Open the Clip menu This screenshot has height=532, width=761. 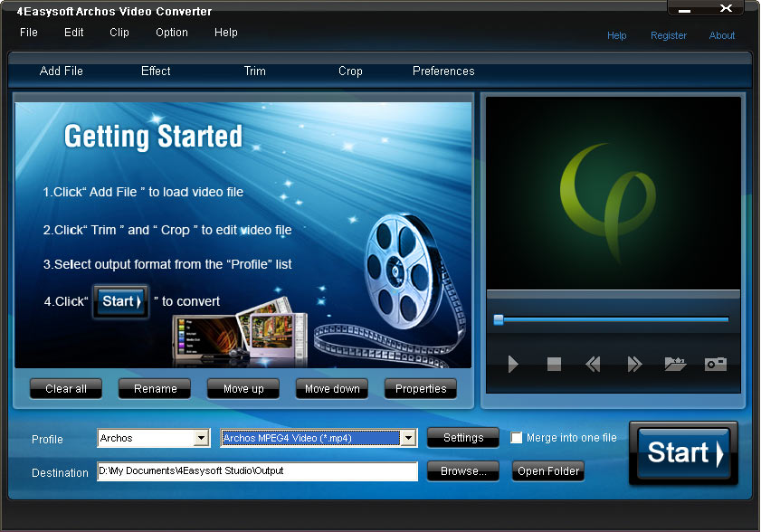point(119,33)
